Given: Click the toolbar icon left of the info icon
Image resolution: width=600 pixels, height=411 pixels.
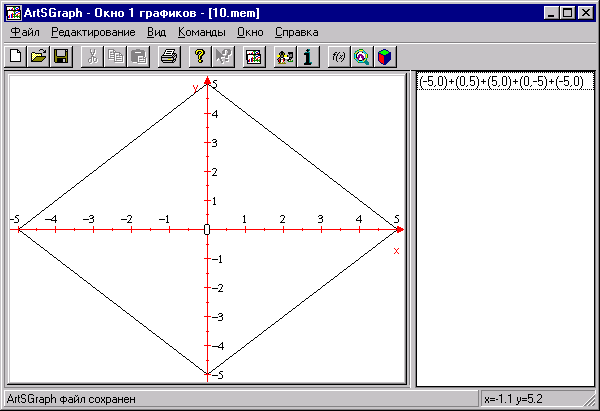Looking at the screenshot, I should pyautogui.click(x=285, y=57).
